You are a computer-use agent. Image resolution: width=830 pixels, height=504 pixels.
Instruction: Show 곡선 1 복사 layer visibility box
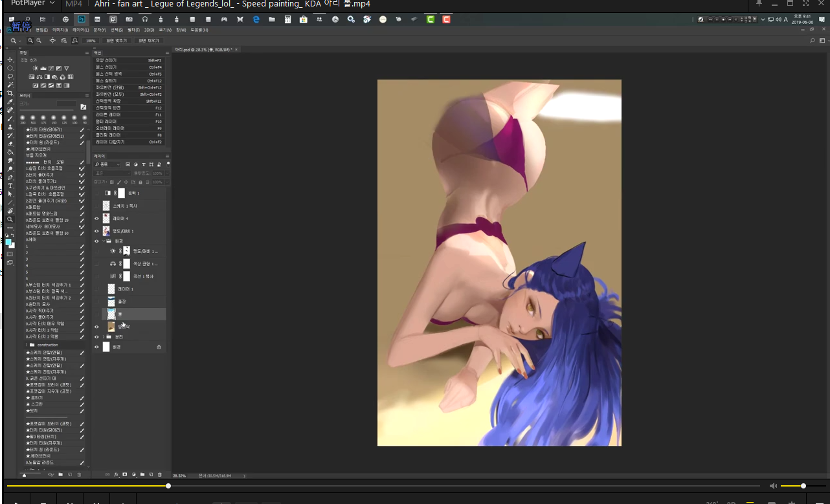tap(97, 276)
